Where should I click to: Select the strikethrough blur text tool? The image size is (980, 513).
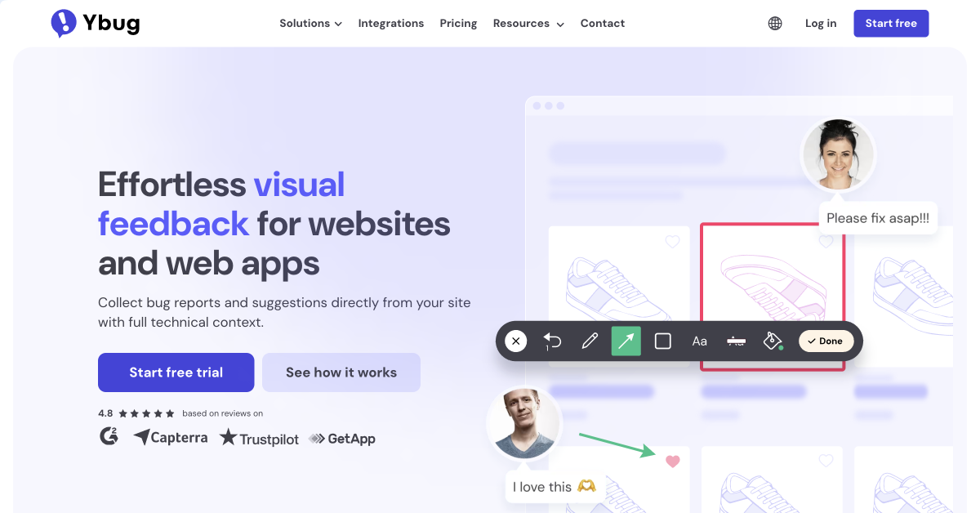736,341
